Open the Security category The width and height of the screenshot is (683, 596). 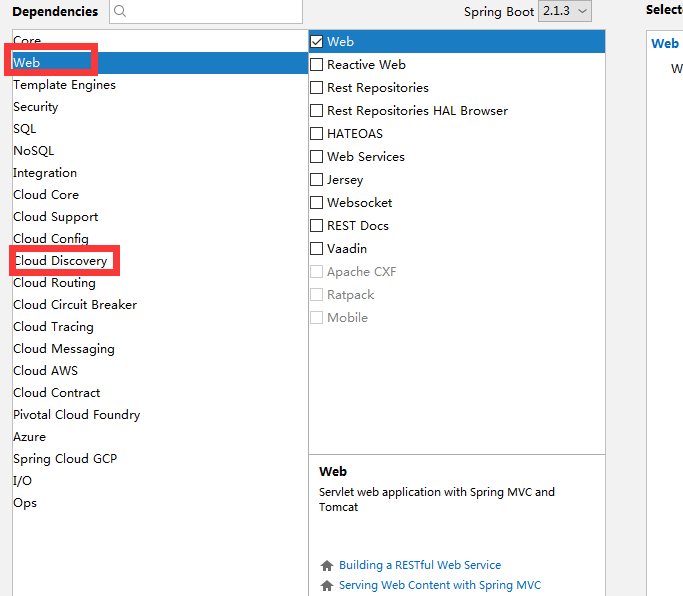(160, 107)
